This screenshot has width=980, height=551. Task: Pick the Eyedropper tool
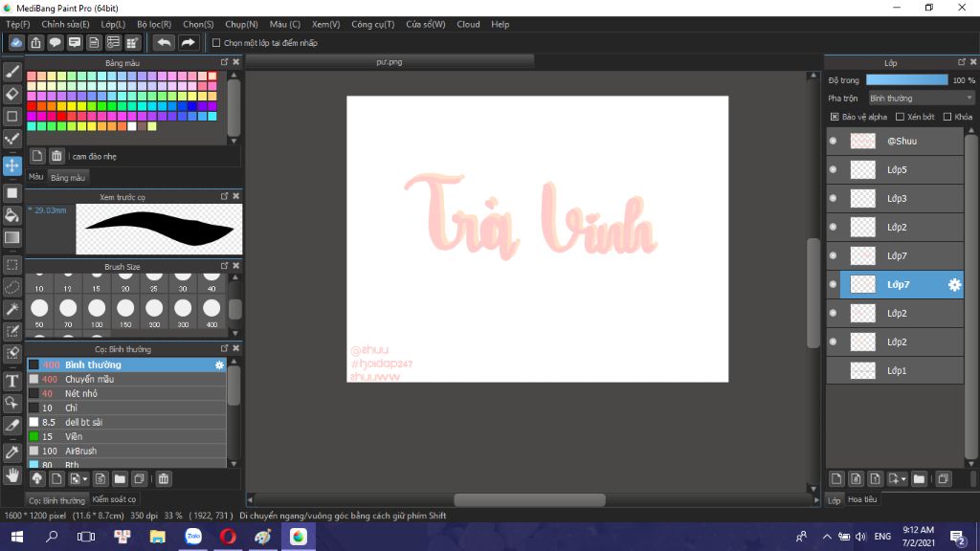point(12,452)
